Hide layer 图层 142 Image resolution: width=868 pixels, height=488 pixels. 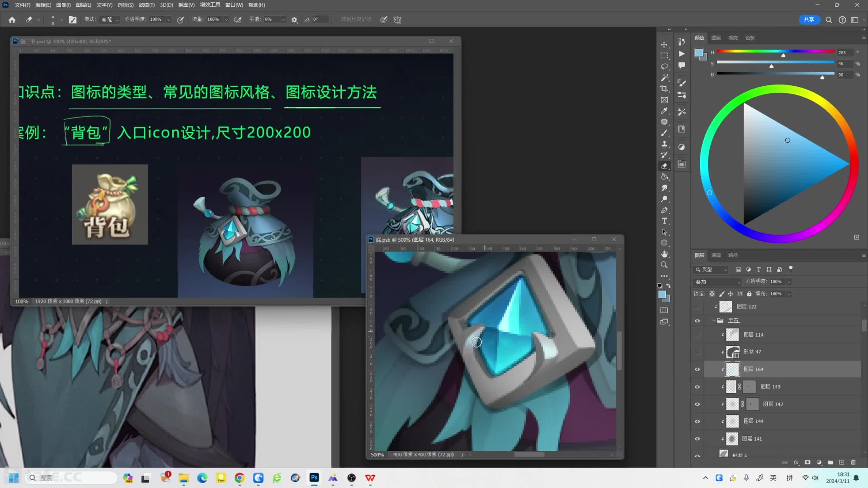pyautogui.click(x=697, y=404)
